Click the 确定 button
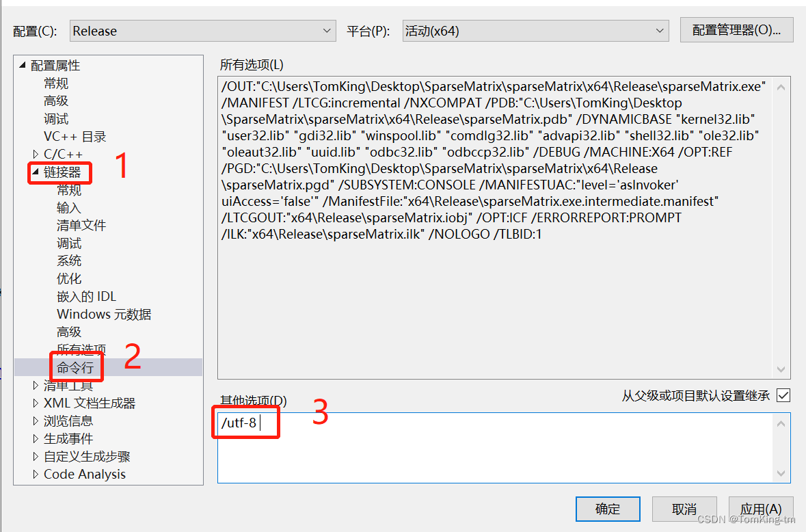806x532 pixels. 607,509
